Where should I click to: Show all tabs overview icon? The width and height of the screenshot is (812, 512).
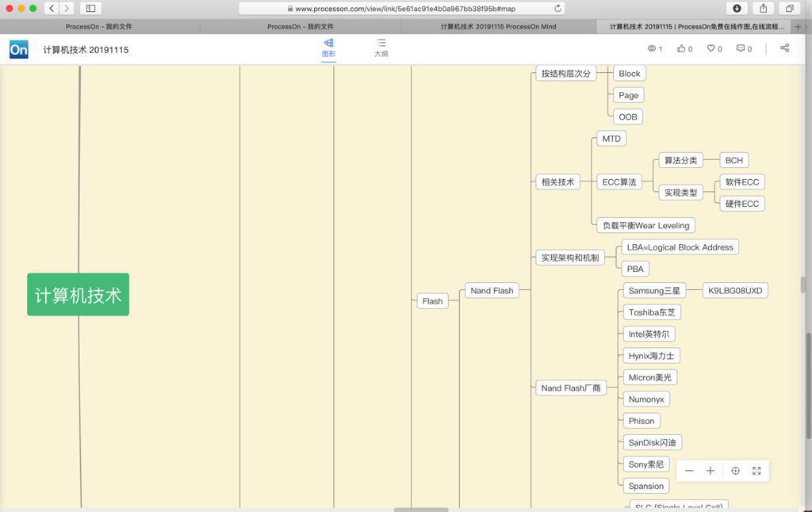click(790, 8)
